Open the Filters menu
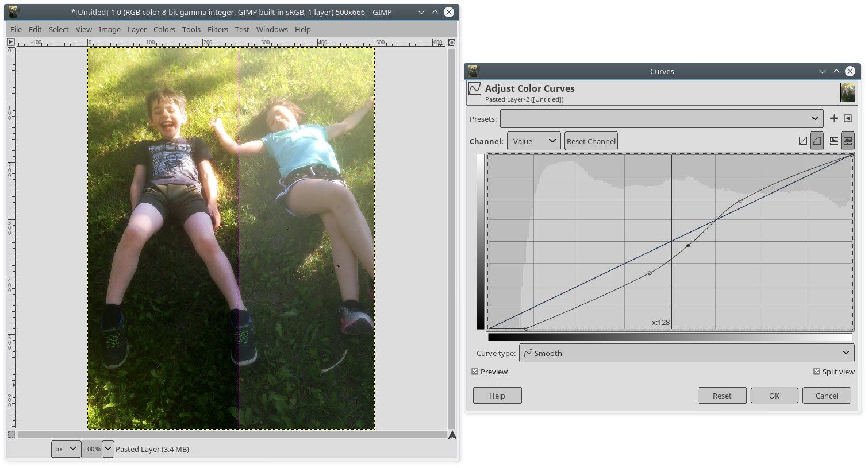This screenshot has width=868, height=468. (217, 29)
